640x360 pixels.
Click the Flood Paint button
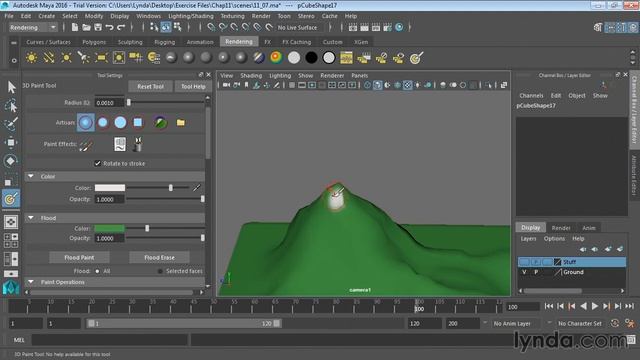point(79,258)
